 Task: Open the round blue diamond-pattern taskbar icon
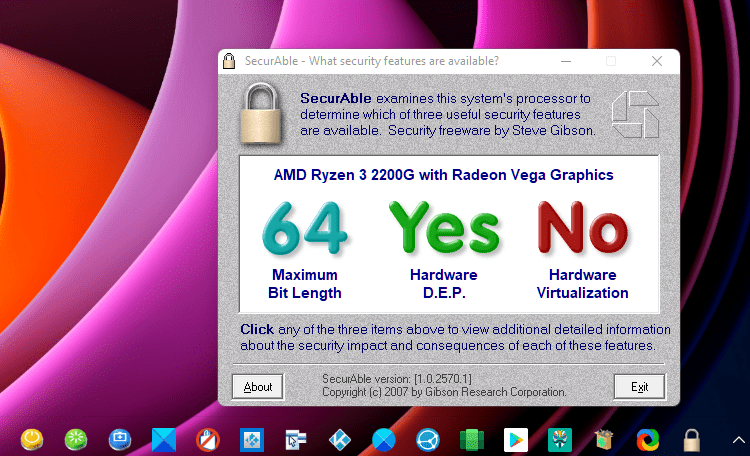point(384,440)
